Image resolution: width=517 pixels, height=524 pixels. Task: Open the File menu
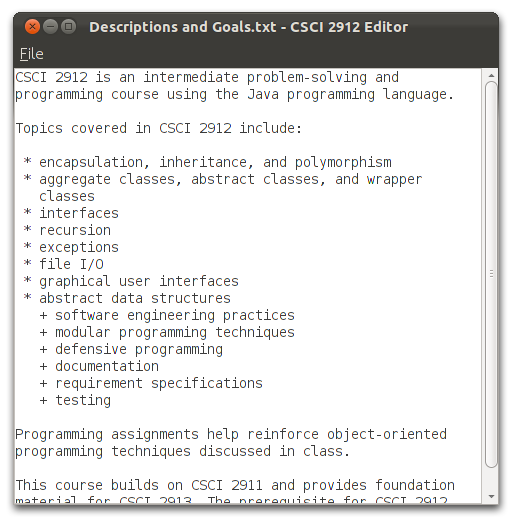click(x=31, y=54)
